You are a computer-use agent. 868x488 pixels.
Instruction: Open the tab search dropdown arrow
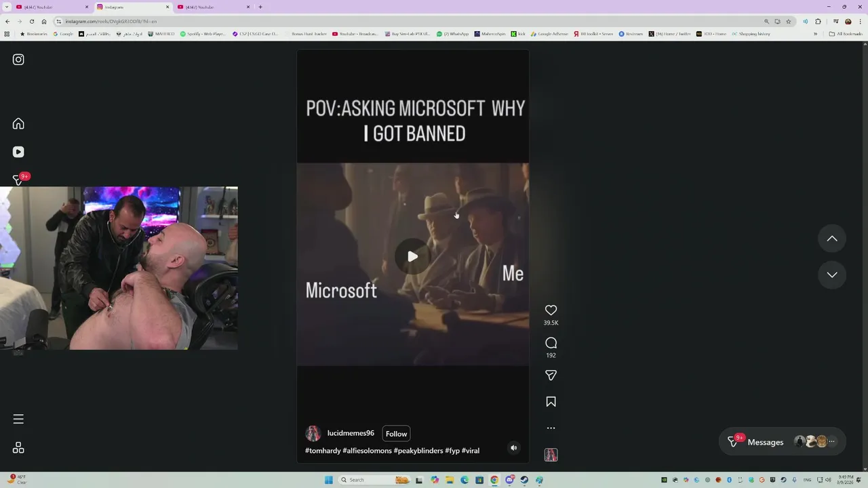(6, 7)
